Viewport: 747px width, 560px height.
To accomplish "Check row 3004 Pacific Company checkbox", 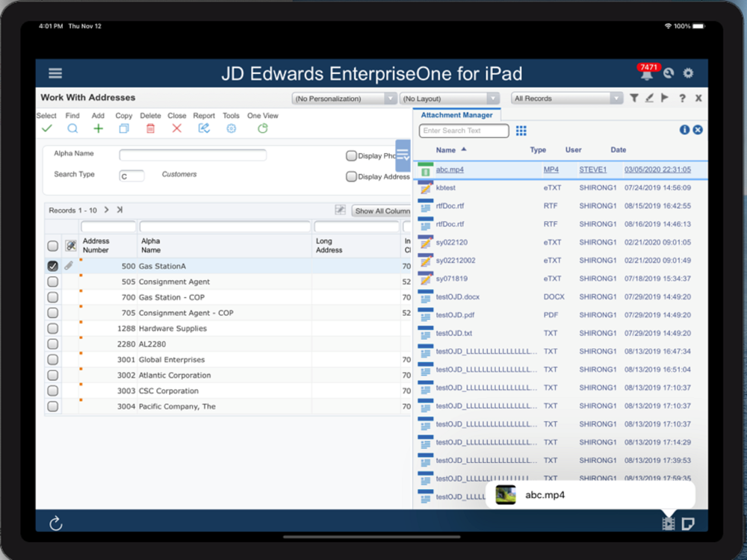I will click(x=53, y=406).
